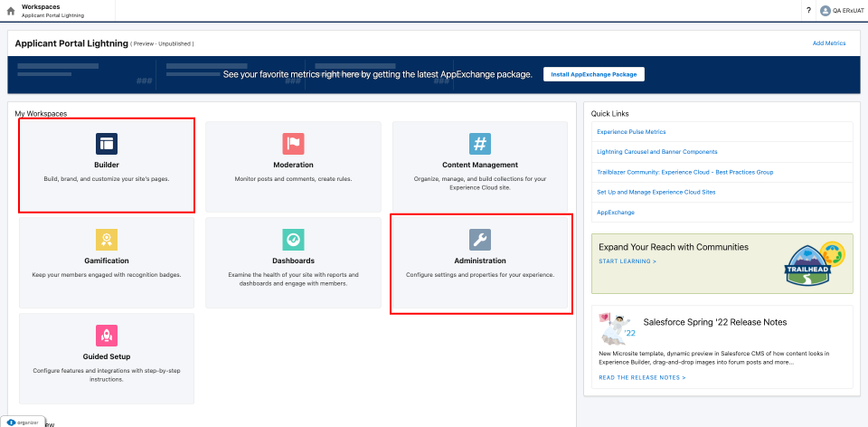The image size is (868, 427).
Task: Open the help question mark icon
Action: (807, 11)
